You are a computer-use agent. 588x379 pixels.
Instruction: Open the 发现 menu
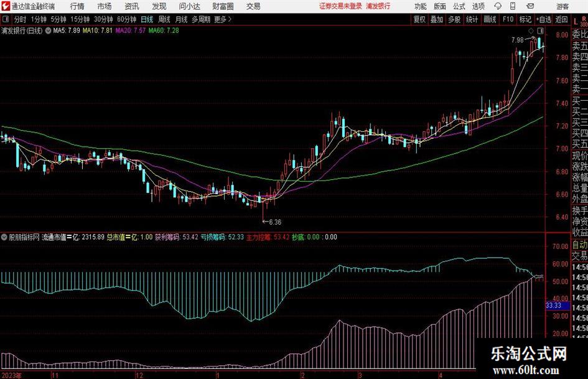pos(159,6)
